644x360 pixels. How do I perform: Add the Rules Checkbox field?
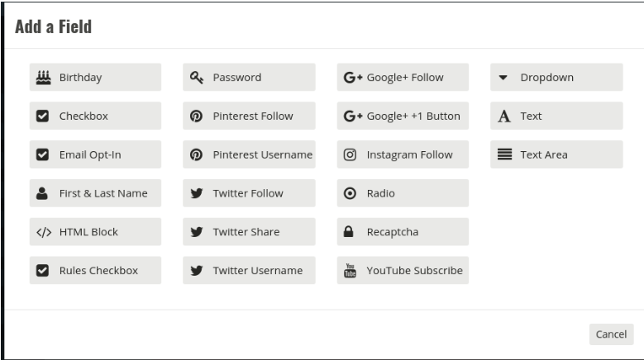click(95, 271)
